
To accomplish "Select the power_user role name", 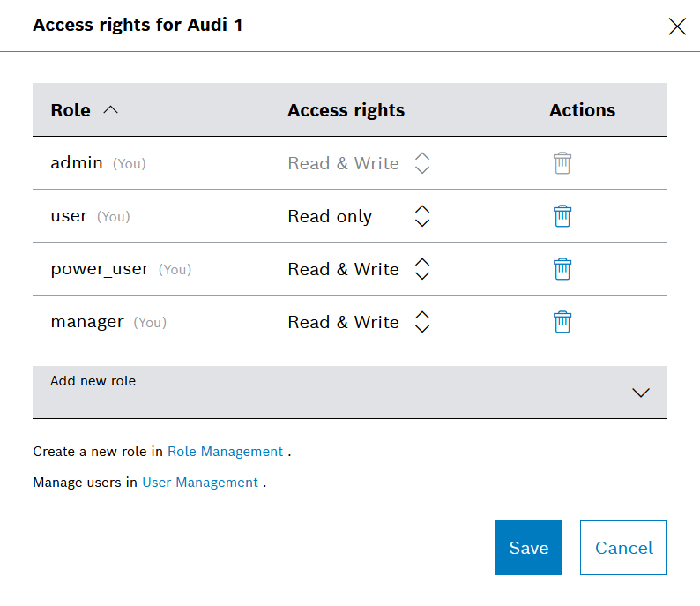I will pos(100,269).
